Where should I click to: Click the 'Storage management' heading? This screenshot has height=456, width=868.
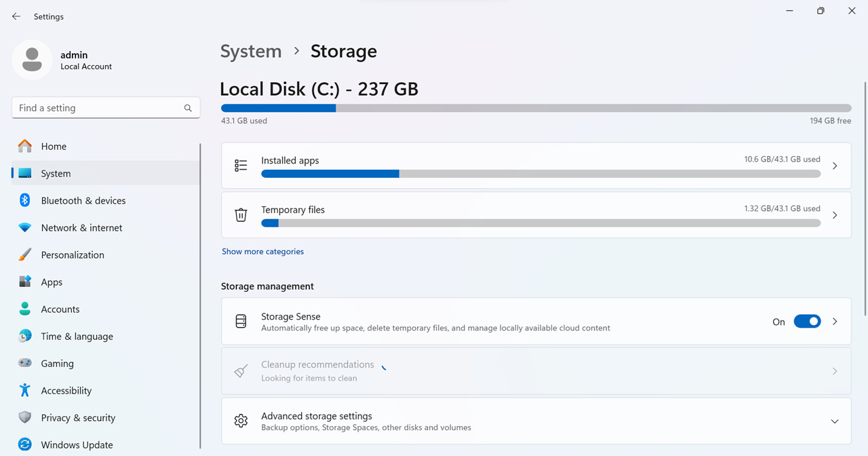pyautogui.click(x=267, y=286)
